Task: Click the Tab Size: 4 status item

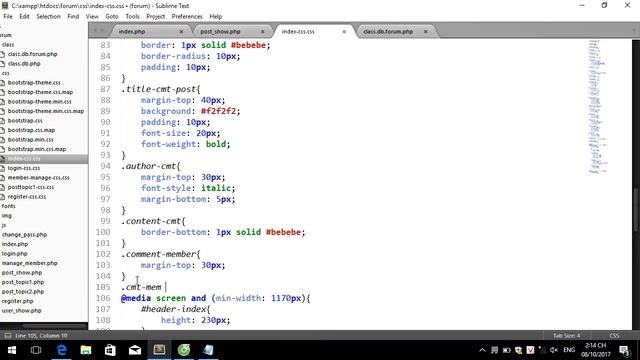Action: [567, 336]
